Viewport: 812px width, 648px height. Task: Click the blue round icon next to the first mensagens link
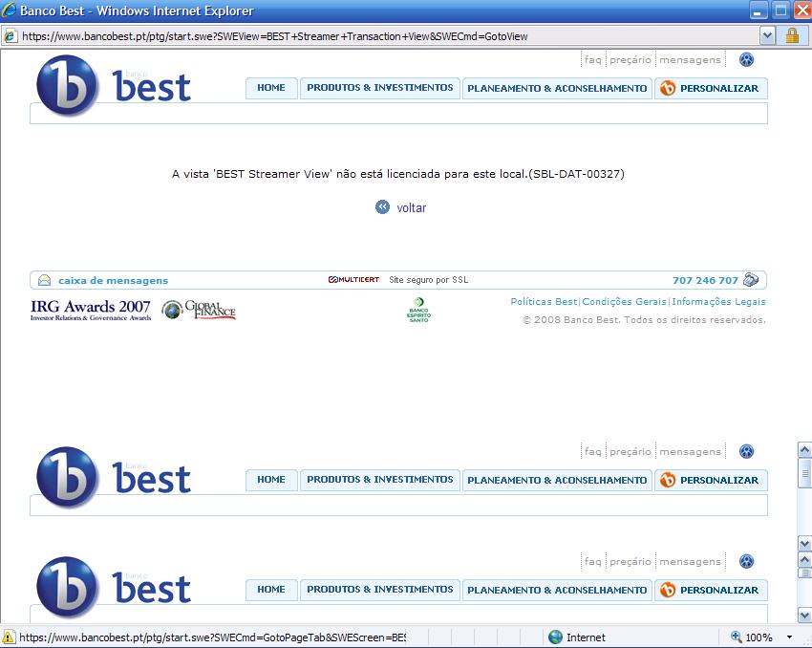[746, 59]
